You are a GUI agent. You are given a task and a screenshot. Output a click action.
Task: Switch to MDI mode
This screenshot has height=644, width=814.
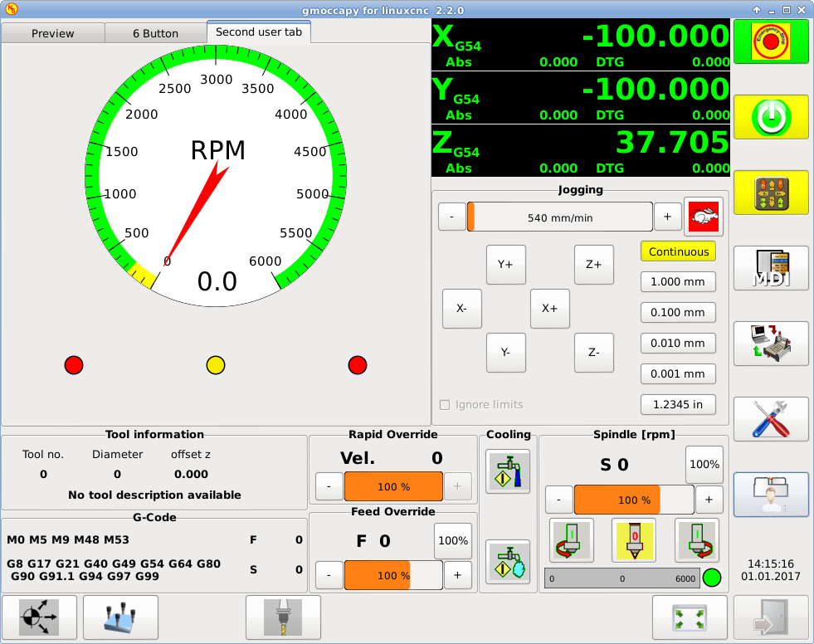click(x=771, y=268)
